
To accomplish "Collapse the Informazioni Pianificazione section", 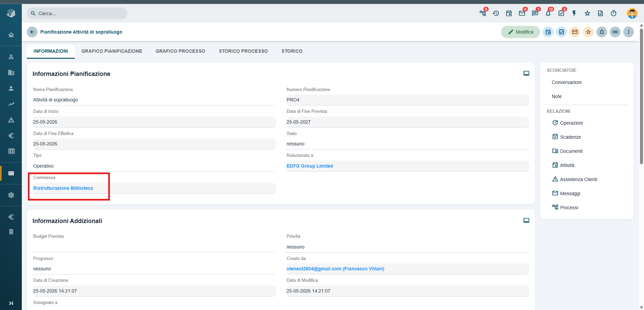I will click(526, 73).
